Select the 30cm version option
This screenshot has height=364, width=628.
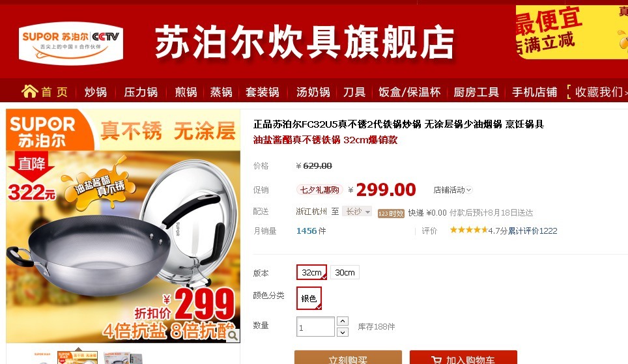345,272
